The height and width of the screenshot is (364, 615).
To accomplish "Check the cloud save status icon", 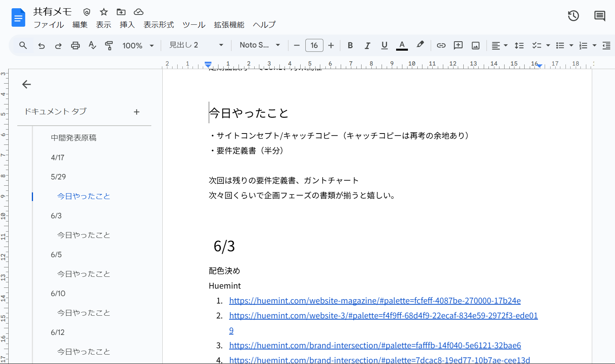I will coord(139,12).
